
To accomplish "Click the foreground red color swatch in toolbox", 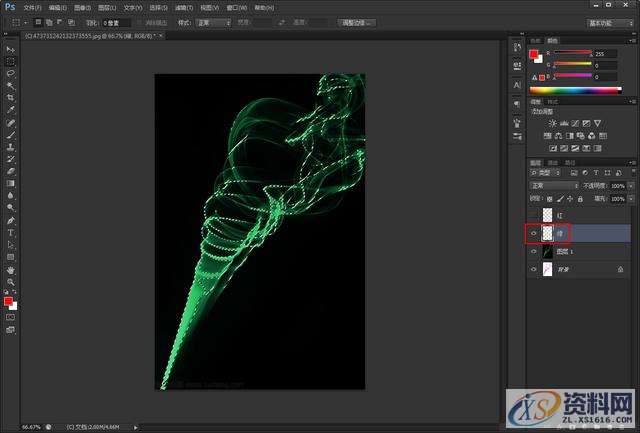I will coord(9,301).
